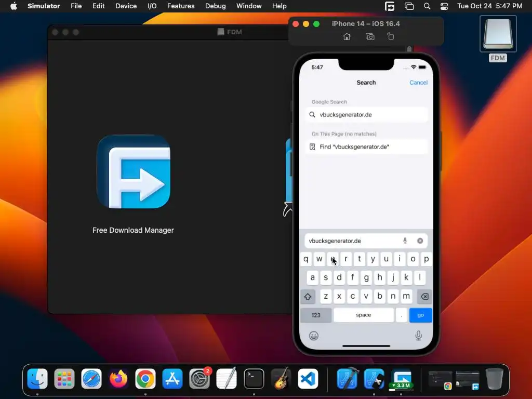
Task: Open Finder from the Dock
Action: [x=37, y=379]
